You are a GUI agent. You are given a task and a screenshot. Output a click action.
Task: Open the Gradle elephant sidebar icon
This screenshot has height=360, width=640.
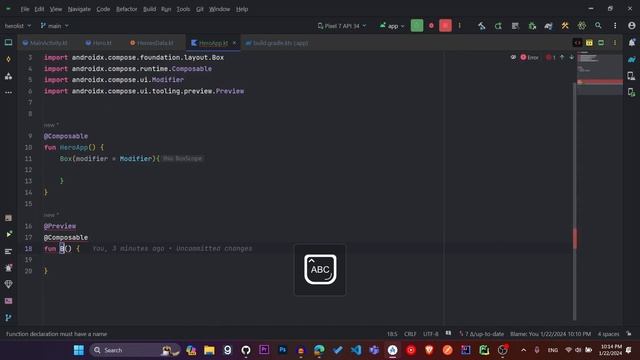[632, 59]
